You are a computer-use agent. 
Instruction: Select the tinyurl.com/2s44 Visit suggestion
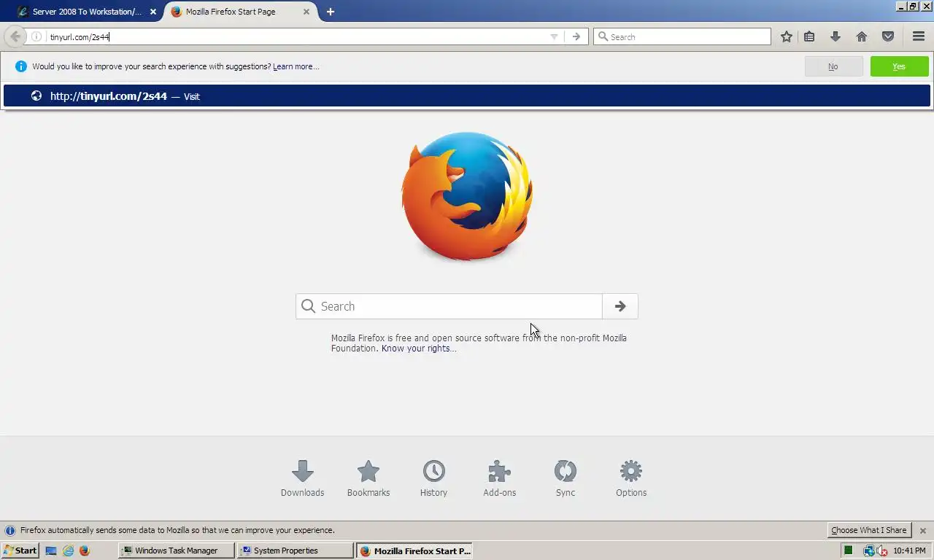(x=467, y=96)
